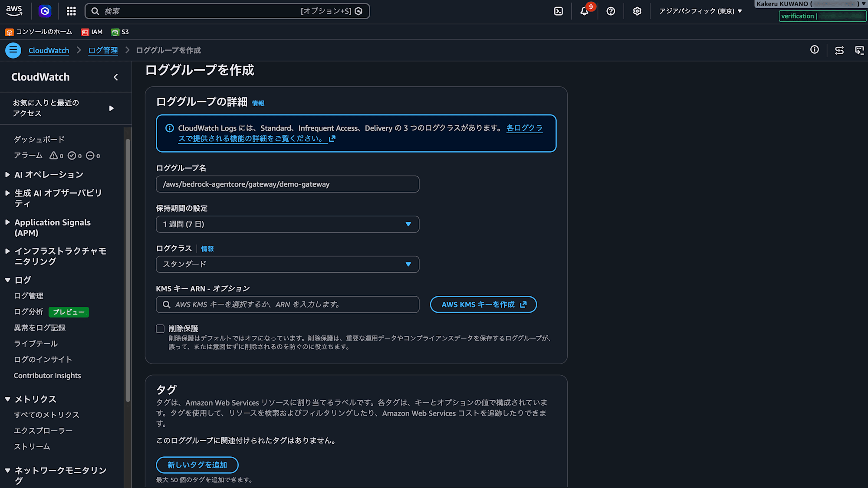This screenshot has height=488, width=868.
Task: Click 情報 link next to ロググループの詳細
Action: (258, 103)
